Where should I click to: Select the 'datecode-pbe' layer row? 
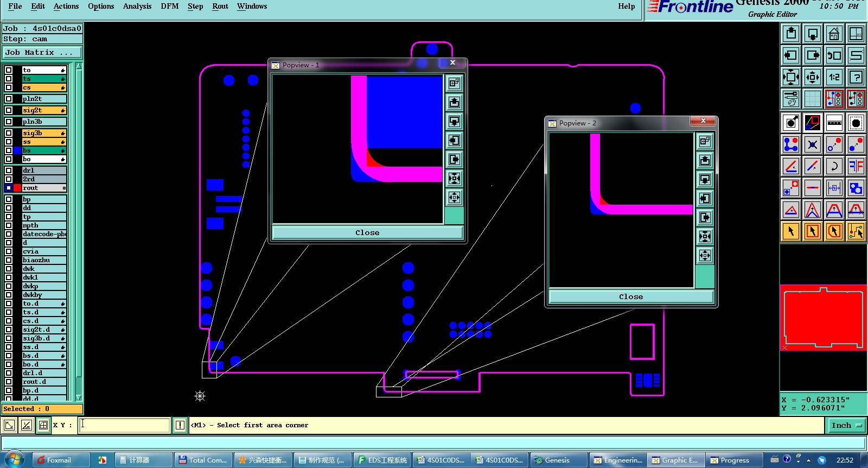pos(44,234)
